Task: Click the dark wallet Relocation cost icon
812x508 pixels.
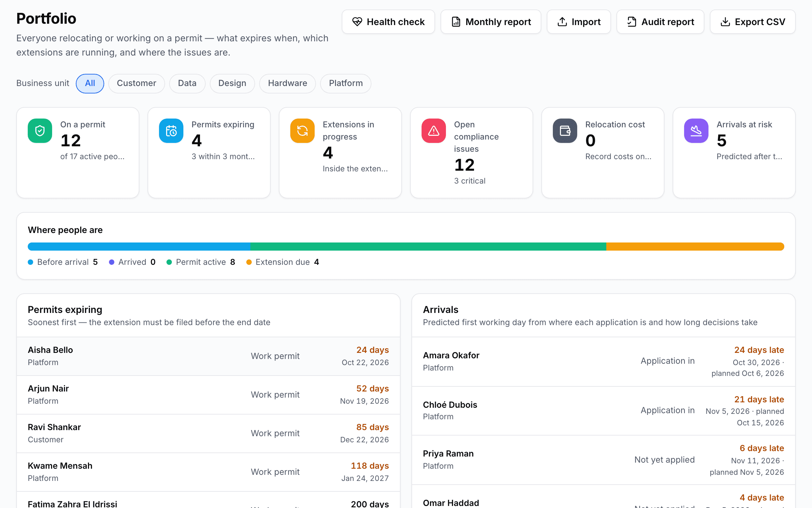Action: (565, 131)
